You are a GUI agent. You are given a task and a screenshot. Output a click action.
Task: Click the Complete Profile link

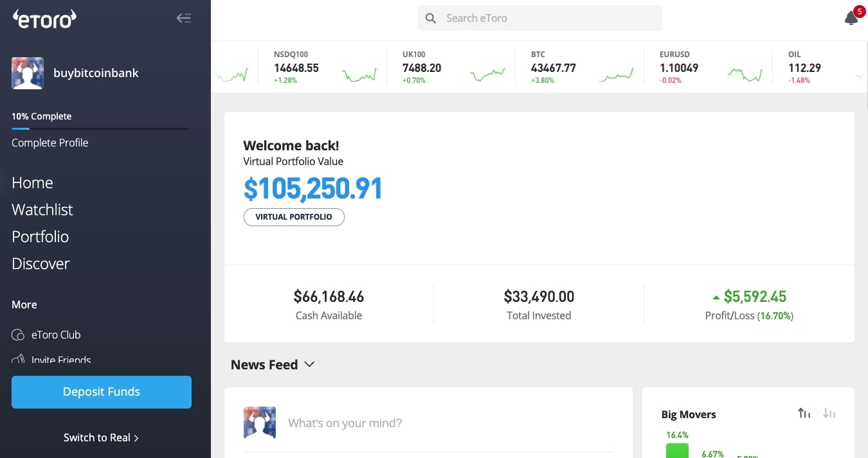[x=50, y=143]
